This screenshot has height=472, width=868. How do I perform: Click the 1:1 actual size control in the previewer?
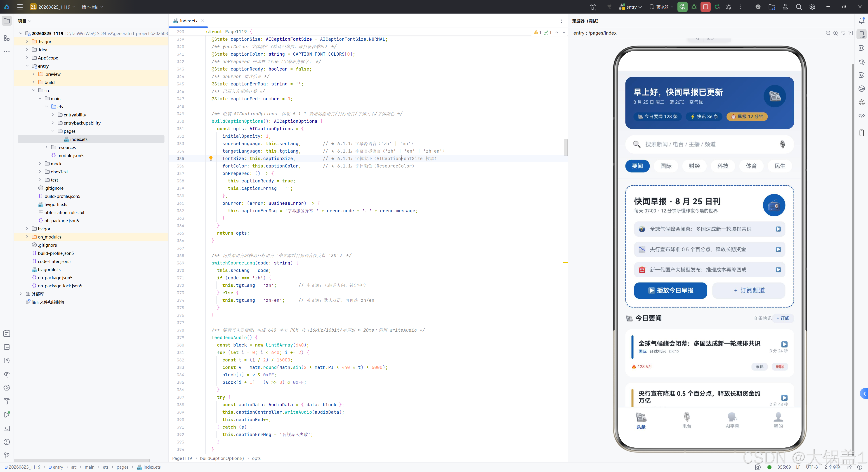[850, 33]
